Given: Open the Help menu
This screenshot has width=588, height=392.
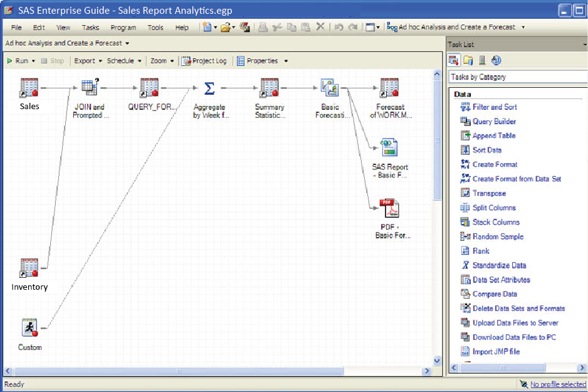Looking at the screenshot, I should [x=182, y=28].
